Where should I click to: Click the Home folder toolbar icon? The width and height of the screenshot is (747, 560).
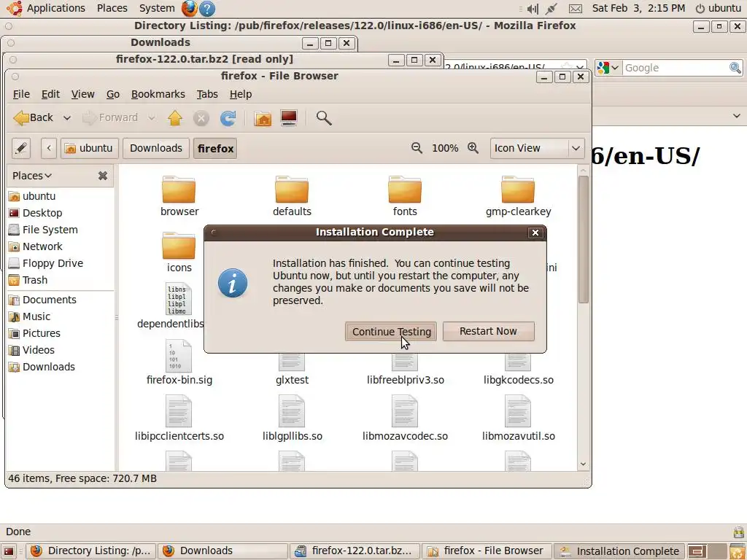(x=263, y=118)
